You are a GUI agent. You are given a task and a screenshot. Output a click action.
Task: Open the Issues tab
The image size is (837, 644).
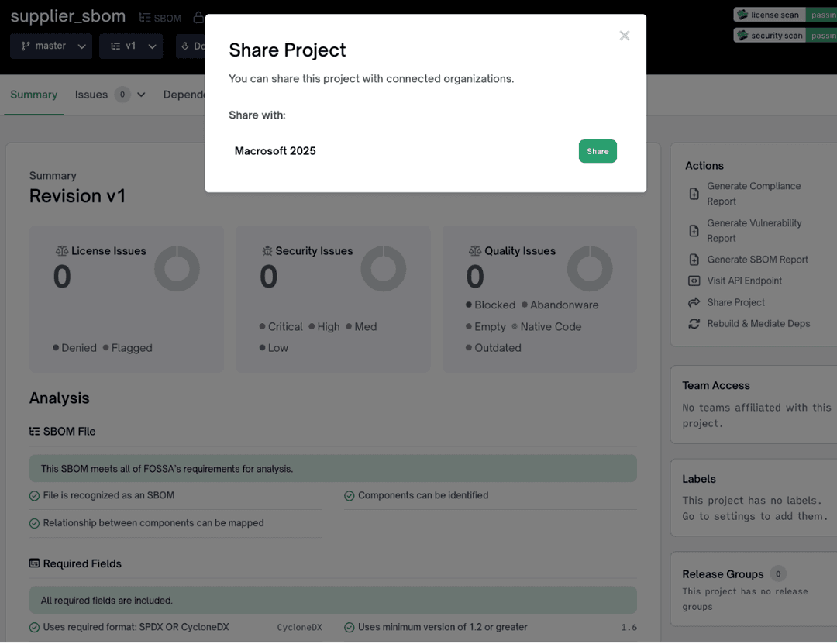tap(91, 95)
